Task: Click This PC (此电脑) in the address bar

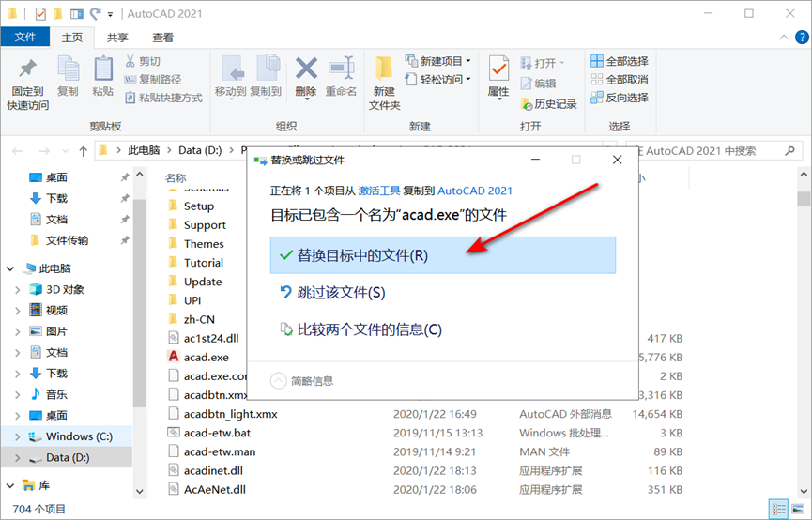Action: tap(144, 150)
